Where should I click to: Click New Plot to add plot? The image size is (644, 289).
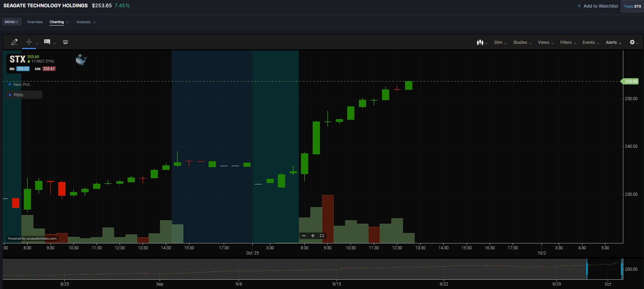point(20,84)
